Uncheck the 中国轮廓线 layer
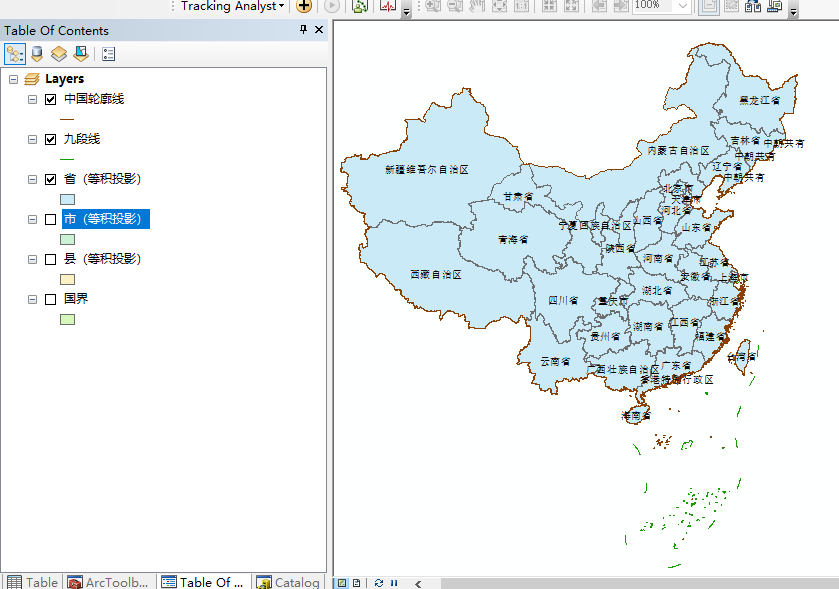Screen dimensions: 839x589 (x=50, y=100)
